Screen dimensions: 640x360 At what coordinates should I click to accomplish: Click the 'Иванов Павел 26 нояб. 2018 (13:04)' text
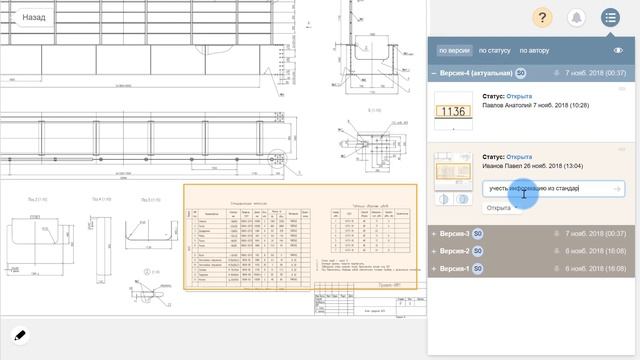(533, 166)
